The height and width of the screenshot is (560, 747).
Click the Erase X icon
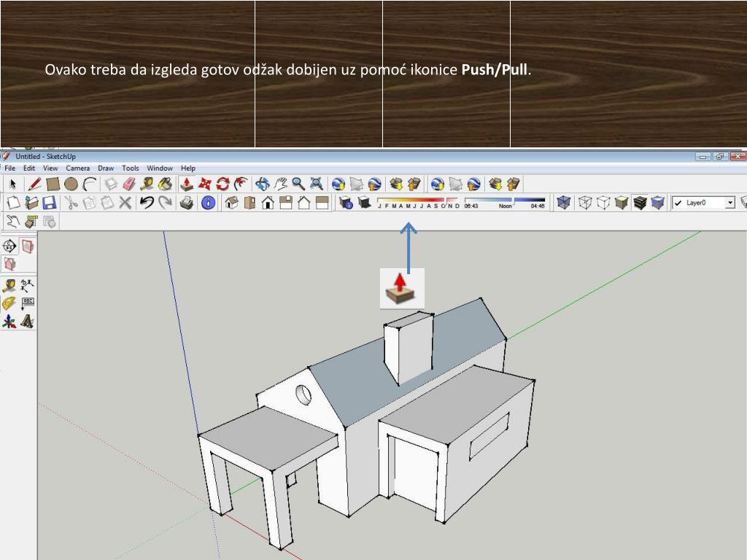pyautogui.click(x=125, y=203)
